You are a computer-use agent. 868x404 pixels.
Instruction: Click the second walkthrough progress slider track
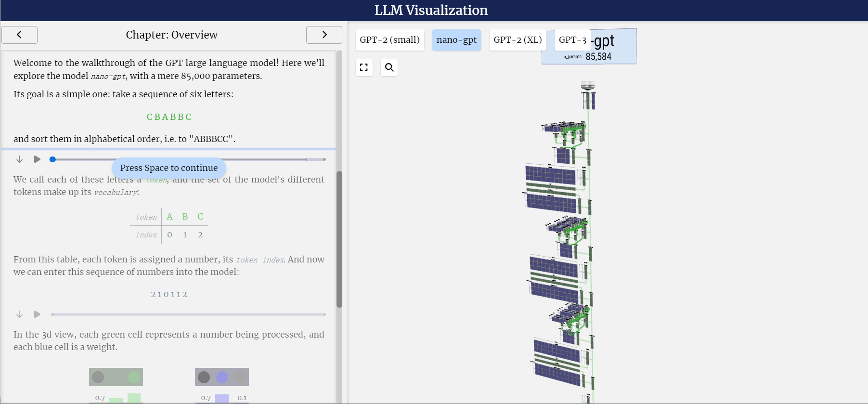[188, 314]
